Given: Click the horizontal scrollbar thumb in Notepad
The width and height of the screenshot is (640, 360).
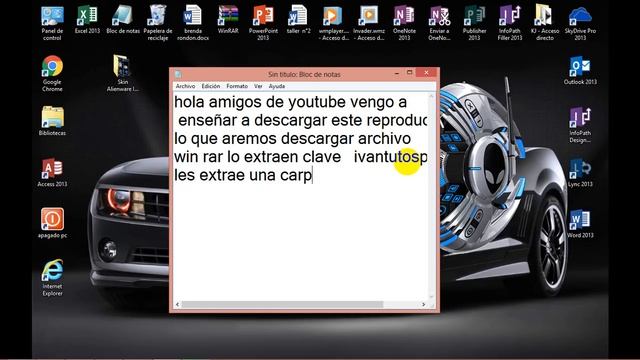Looking at the screenshot, I should click(x=282, y=304).
